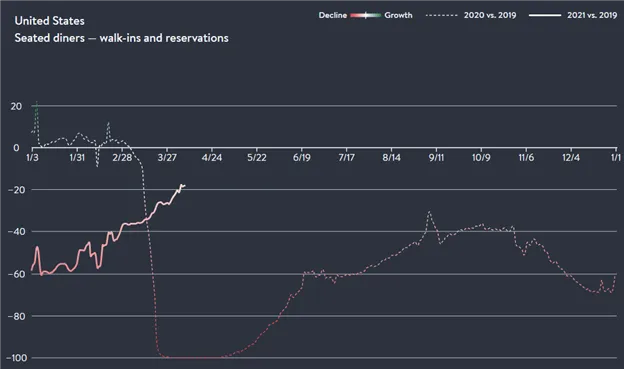Image resolution: width=624 pixels, height=369 pixels.
Task: Click the 9/11 date label on axis
Action: click(436, 158)
